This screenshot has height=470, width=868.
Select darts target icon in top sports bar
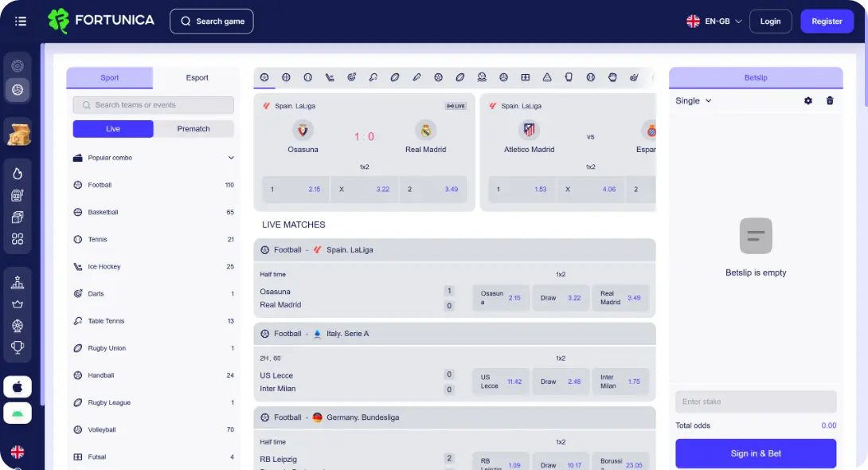click(351, 77)
